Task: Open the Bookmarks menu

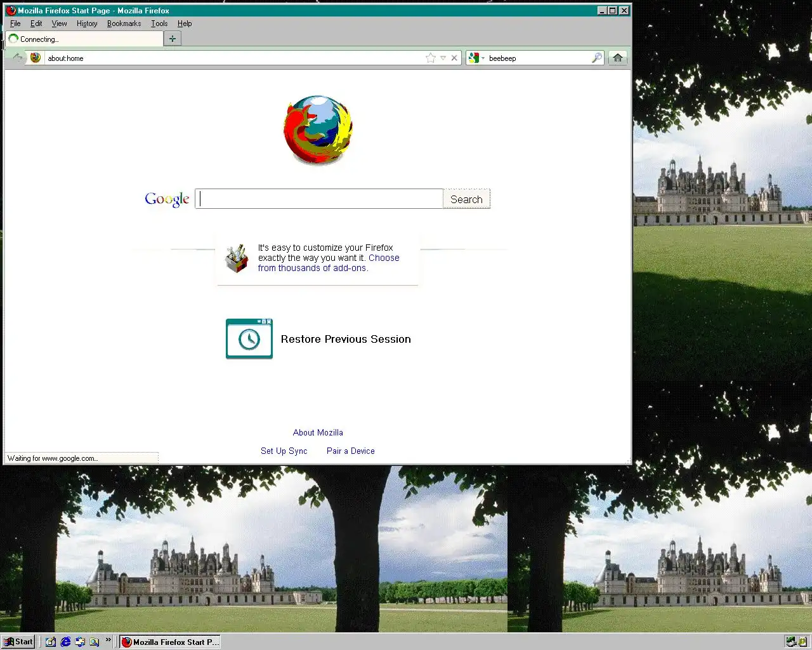Action: coord(124,23)
